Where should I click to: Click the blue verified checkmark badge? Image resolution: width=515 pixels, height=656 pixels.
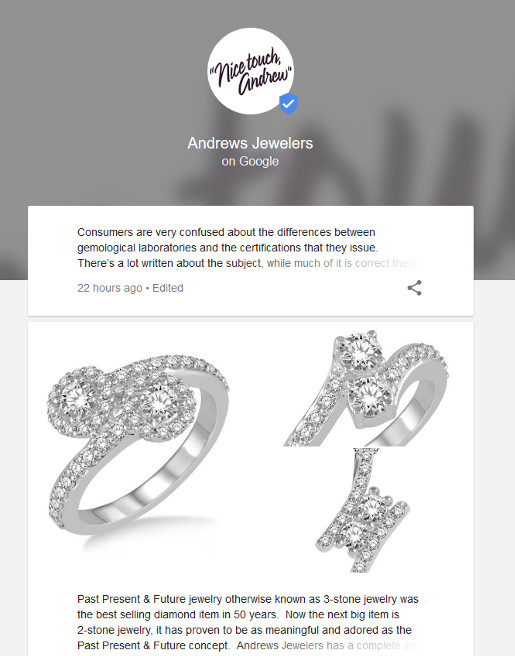tap(288, 103)
